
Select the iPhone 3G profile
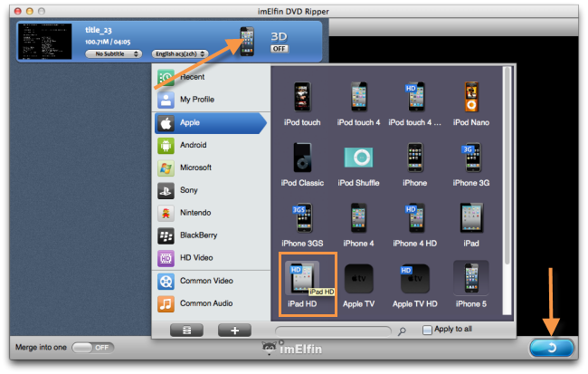(x=471, y=164)
